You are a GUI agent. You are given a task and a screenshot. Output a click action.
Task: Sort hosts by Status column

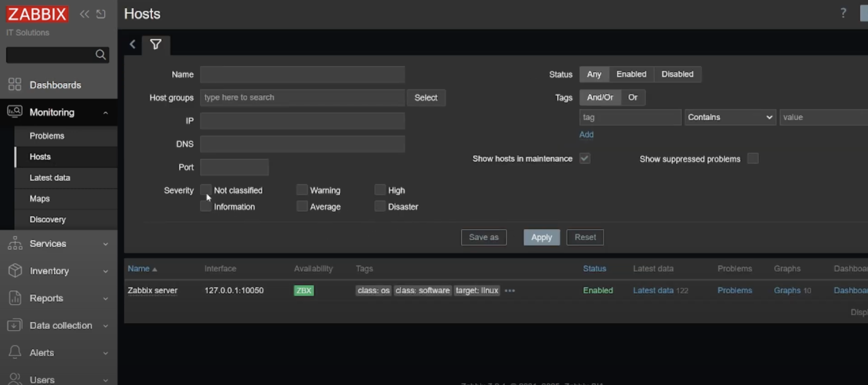595,269
